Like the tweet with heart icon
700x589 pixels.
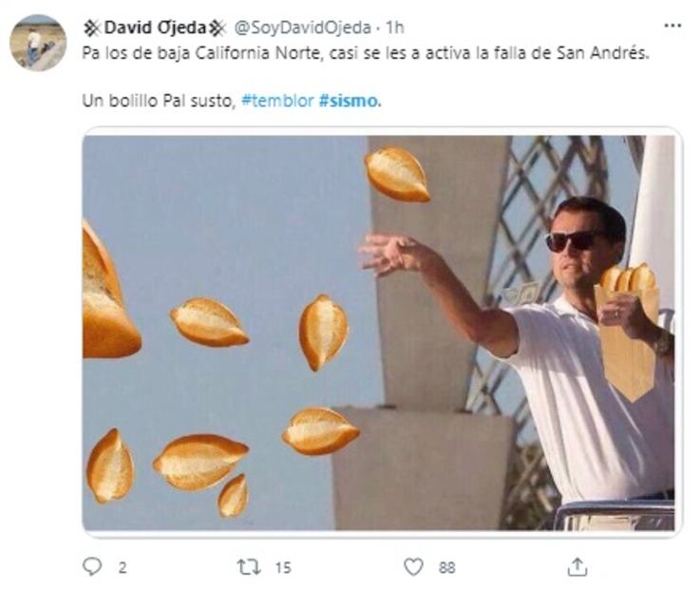point(413,567)
